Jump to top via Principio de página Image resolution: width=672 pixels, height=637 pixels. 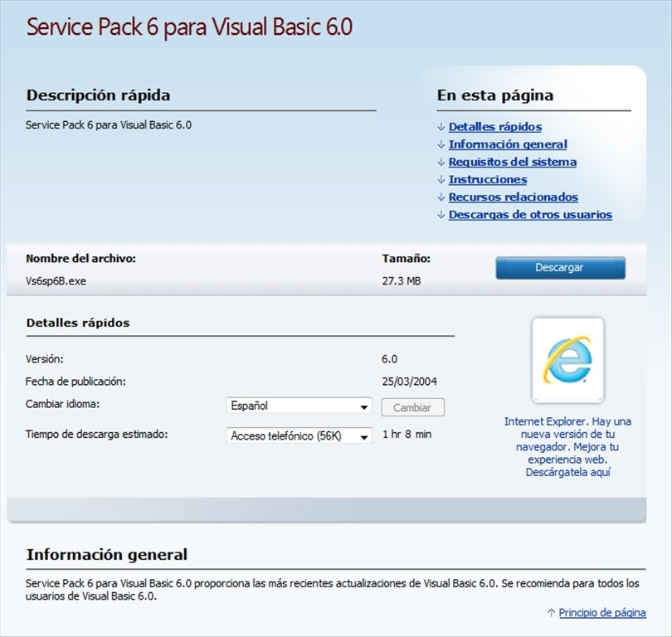601,612
